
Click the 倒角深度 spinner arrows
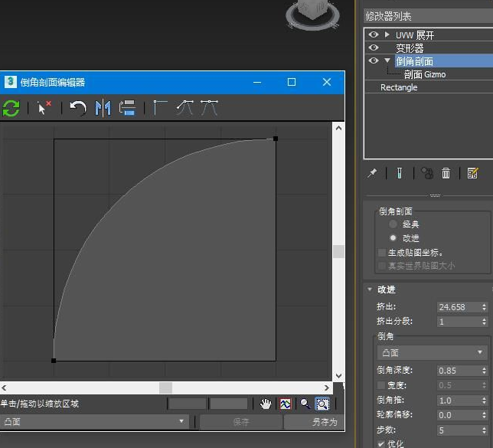(484, 371)
